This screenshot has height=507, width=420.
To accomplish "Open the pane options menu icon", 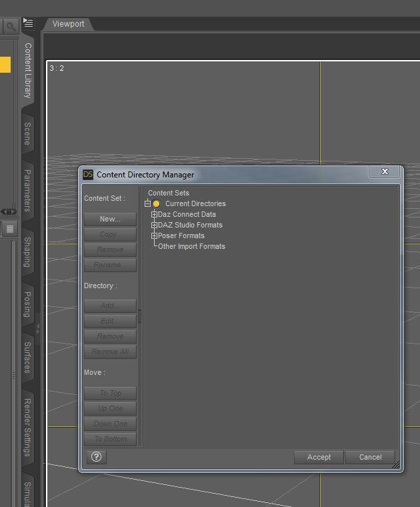I will (28, 23).
